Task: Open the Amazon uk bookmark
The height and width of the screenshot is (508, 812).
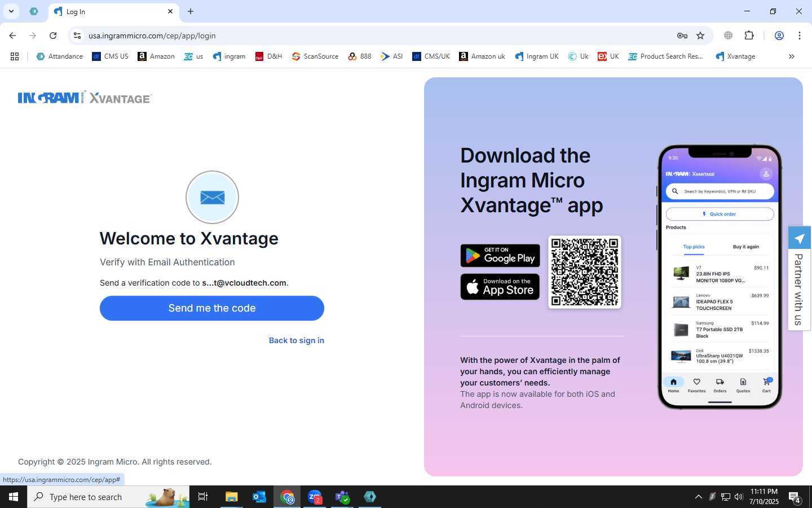Action: point(482,56)
